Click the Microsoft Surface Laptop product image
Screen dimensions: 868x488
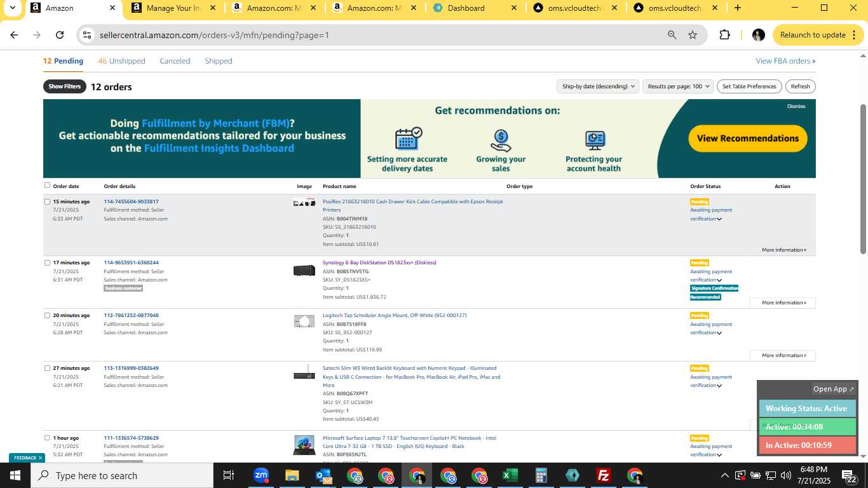304,445
